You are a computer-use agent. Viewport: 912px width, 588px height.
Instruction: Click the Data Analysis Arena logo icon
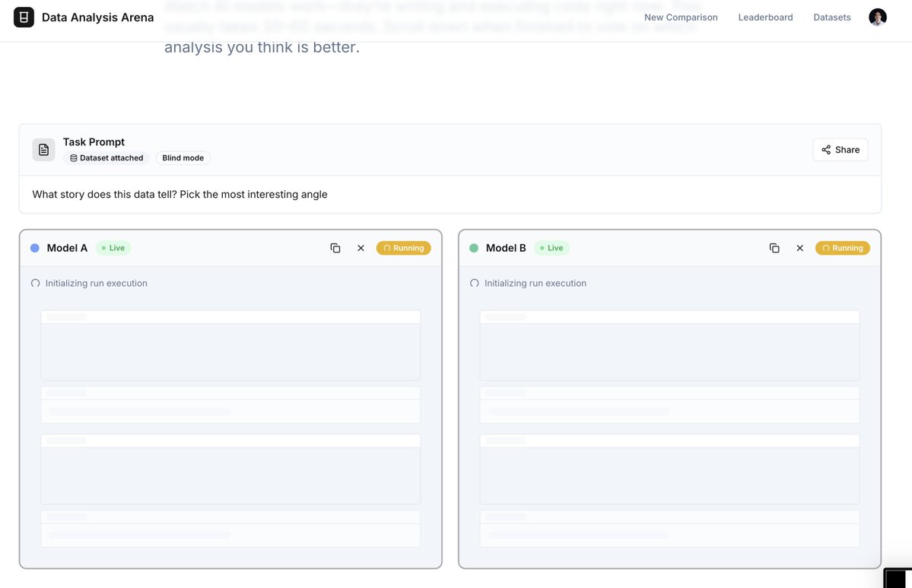24,17
